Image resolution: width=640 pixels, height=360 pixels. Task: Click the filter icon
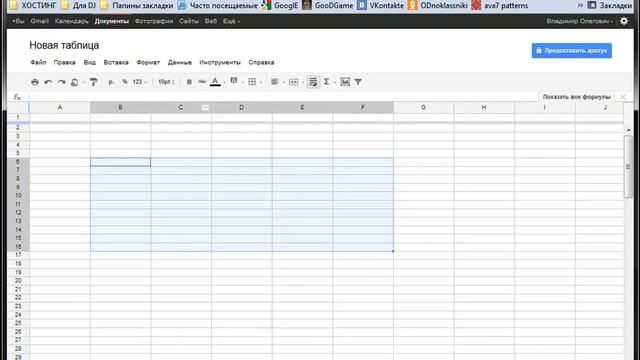(x=358, y=82)
